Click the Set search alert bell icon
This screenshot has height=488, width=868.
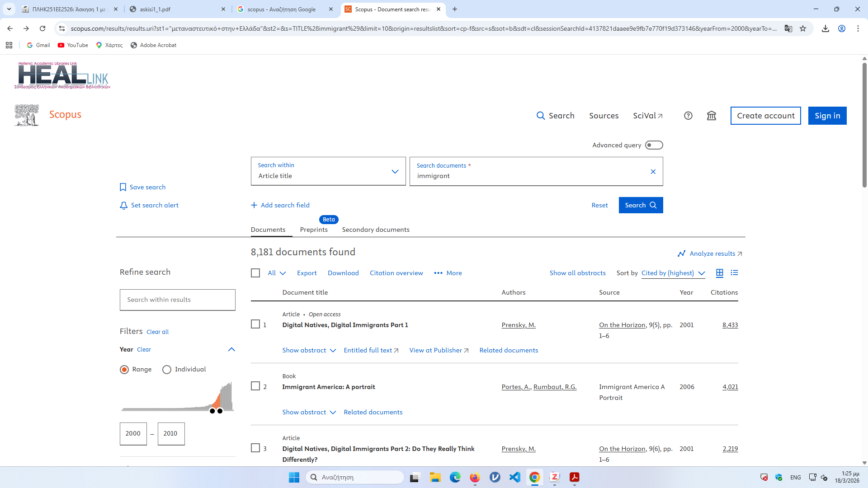click(123, 206)
